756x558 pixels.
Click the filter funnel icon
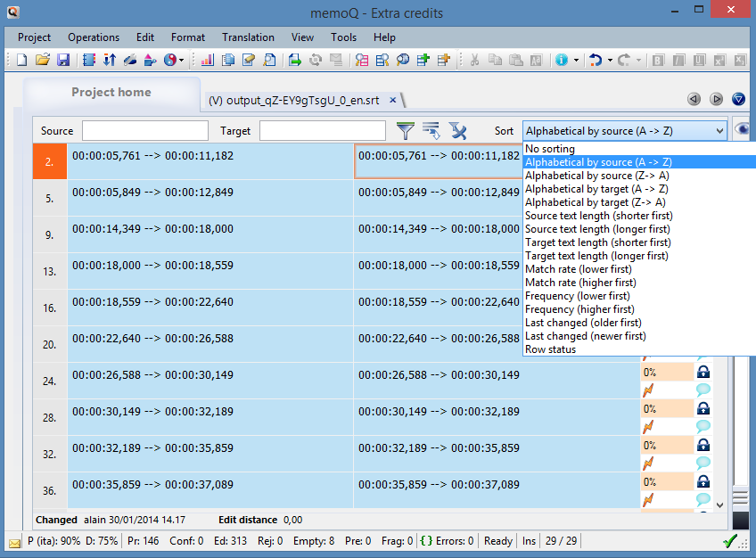point(406,130)
